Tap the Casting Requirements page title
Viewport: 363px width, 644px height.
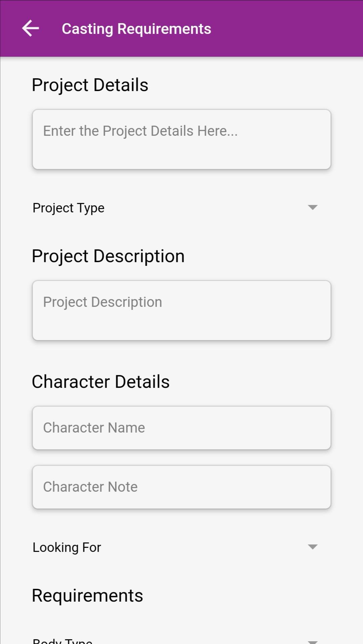[x=136, y=29]
